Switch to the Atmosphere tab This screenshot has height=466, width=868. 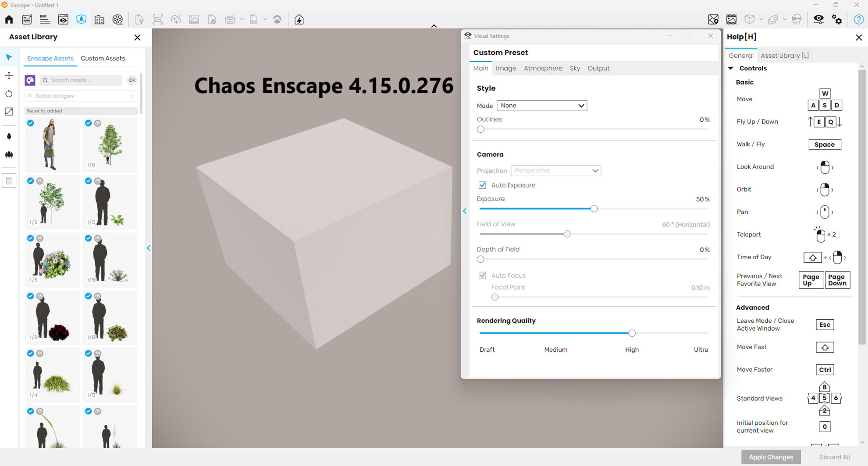tap(543, 68)
